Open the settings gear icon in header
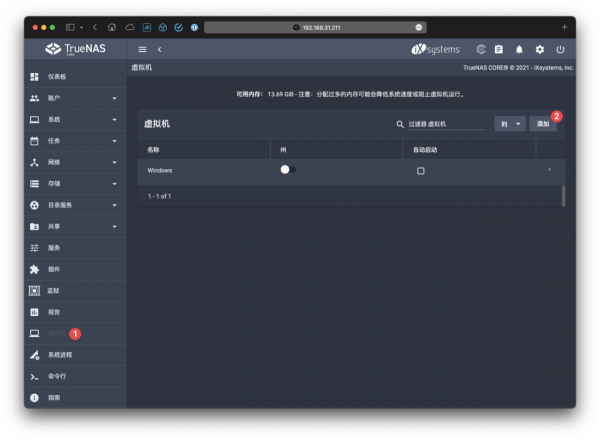The height and width of the screenshot is (440, 600). (x=540, y=49)
